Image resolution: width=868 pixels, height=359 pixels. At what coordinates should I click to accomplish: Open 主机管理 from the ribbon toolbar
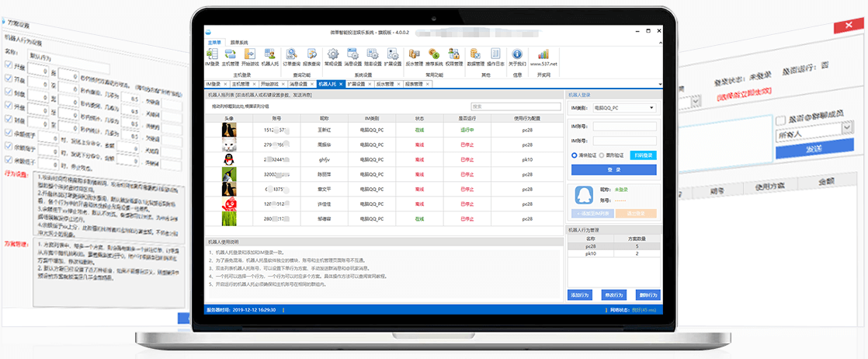[231, 55]
